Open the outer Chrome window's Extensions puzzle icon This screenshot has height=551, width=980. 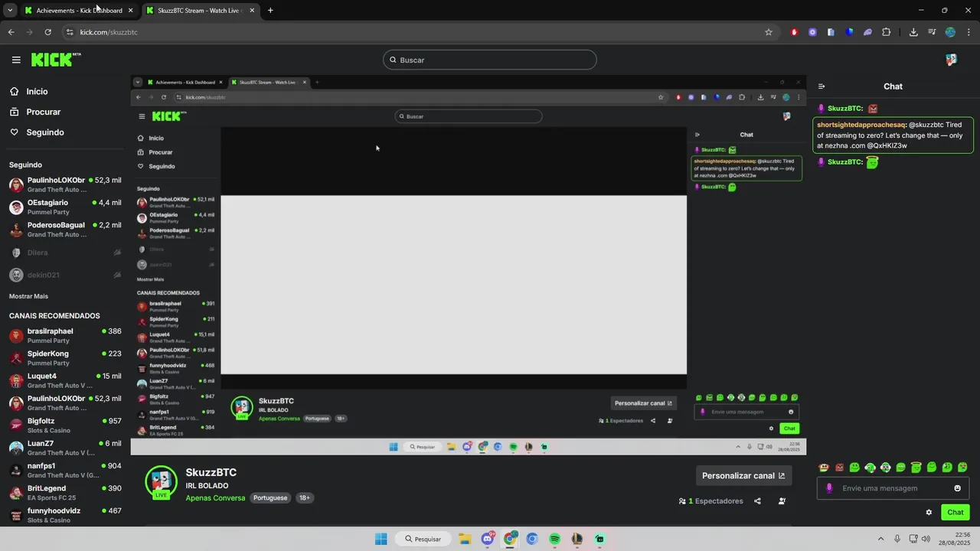tap(887, 32)
